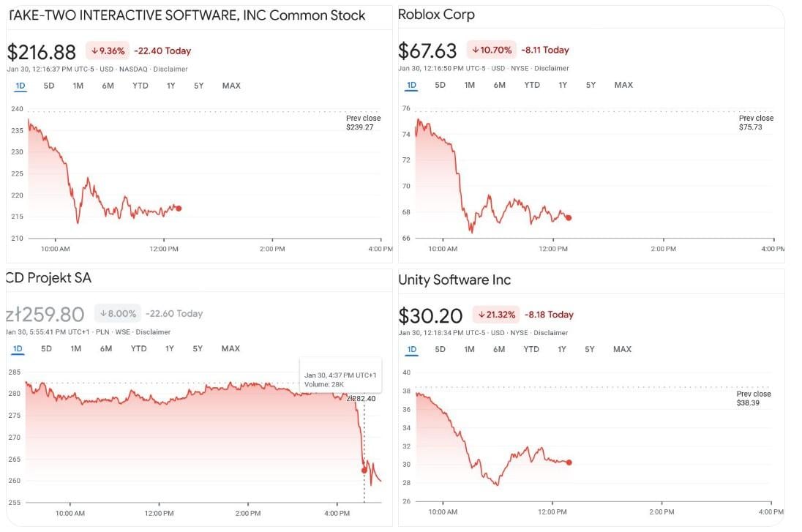
Task: Open the MAX view for Unity Software
Action: [621, 349]
